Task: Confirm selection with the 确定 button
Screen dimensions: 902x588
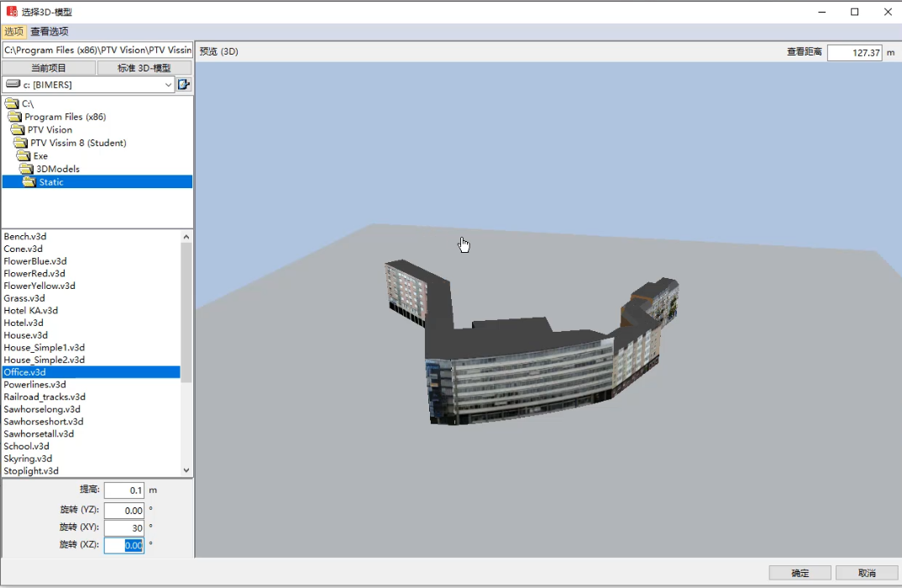Action: [800, 573]
